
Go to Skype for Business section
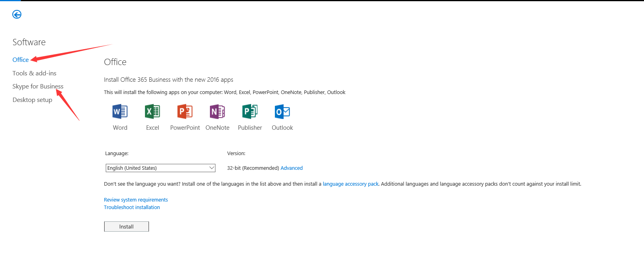click(x=38, y=86)
